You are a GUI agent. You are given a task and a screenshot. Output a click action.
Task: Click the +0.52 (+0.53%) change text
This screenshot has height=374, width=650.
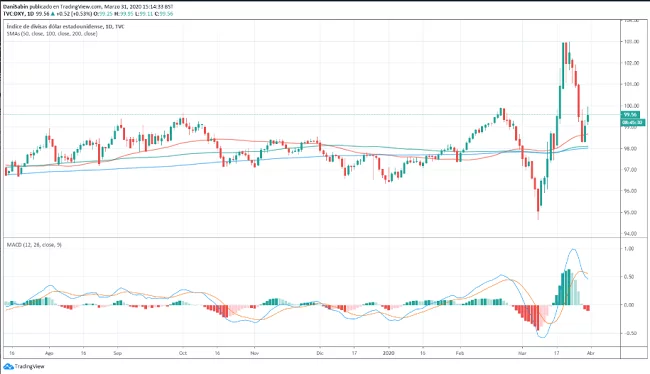(74, 14)
